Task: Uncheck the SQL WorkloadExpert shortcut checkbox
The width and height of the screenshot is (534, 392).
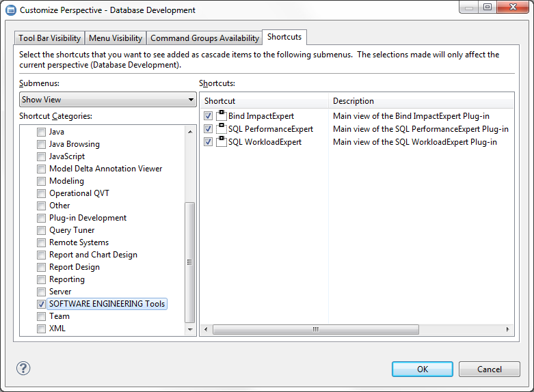Action: point(209,142)
